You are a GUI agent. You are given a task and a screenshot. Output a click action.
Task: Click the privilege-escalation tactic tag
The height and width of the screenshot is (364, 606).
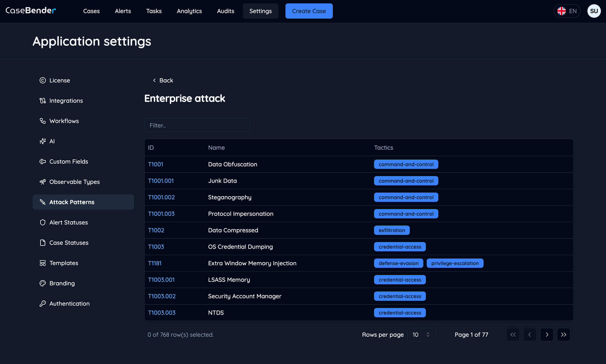click(455, 263)
